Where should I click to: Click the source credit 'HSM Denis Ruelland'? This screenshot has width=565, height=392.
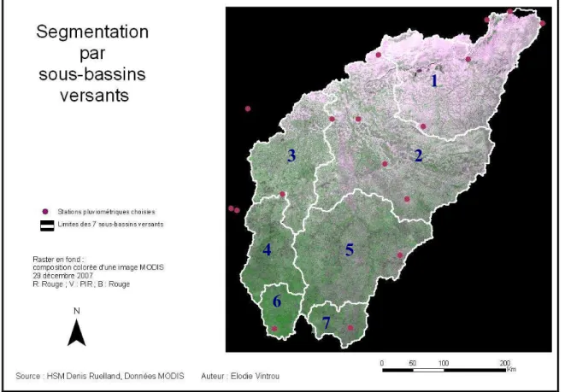coord(84,376)
